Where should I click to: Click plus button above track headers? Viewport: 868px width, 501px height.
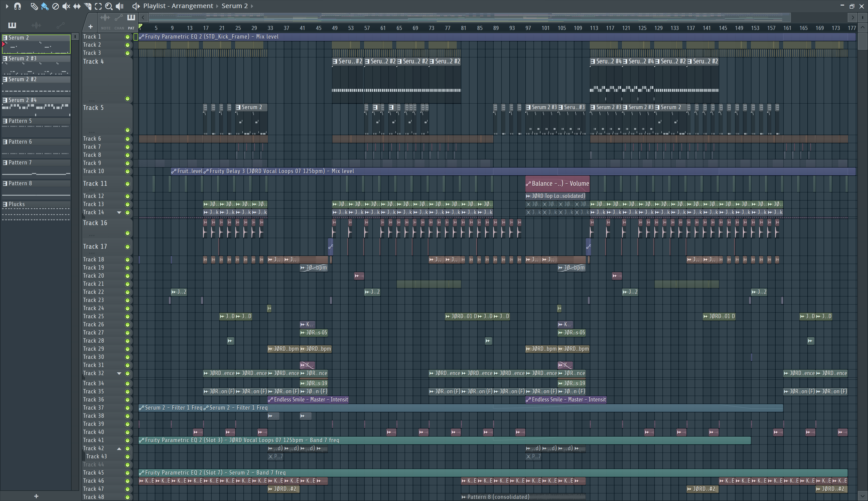click(91, 26)
